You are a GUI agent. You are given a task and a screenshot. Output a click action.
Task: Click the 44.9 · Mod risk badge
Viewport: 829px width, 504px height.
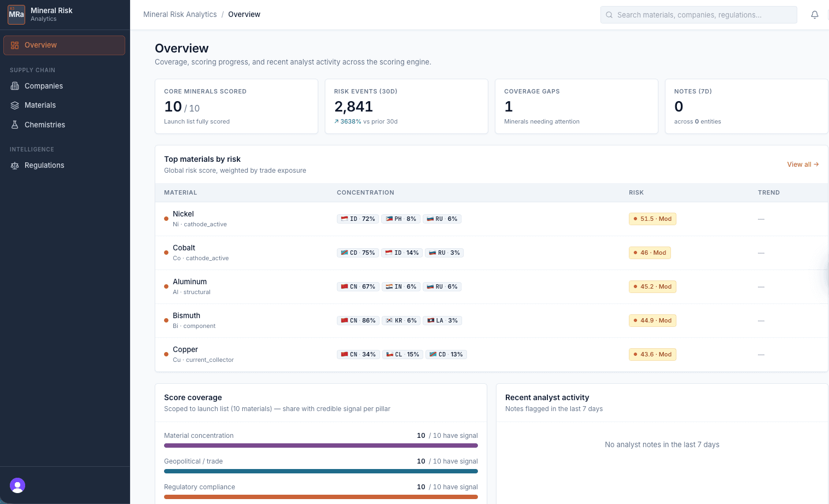(x=652, y=320)
